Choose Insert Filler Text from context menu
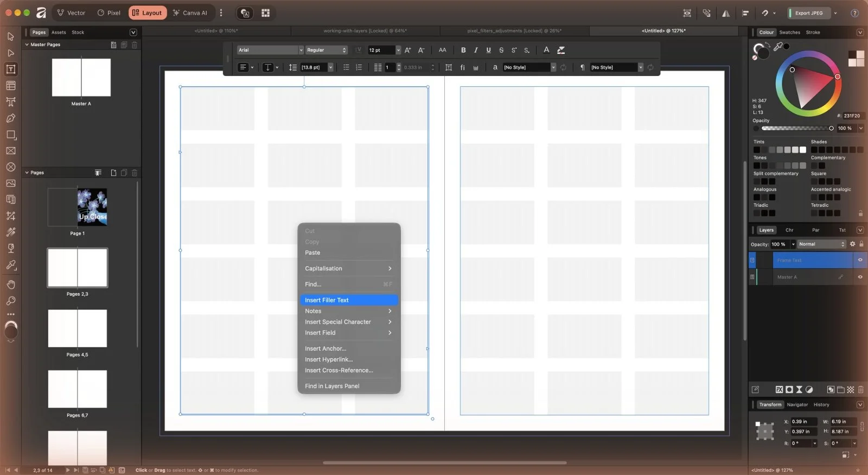 [349, 300]
